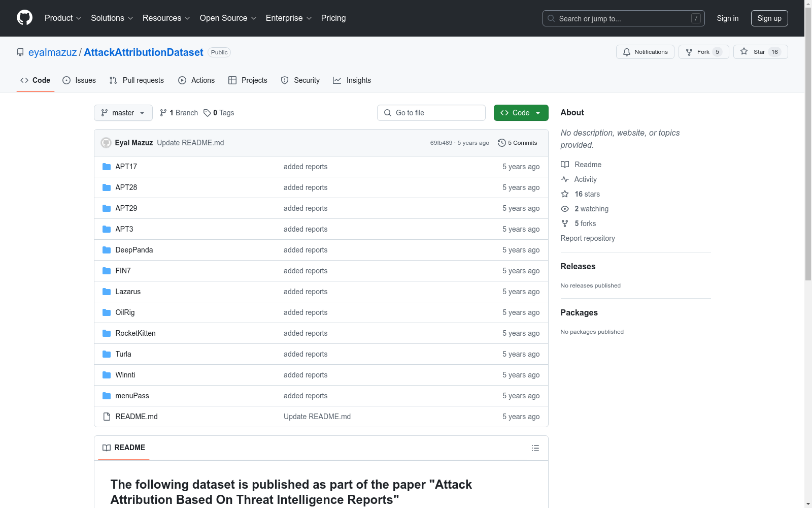Click the DeepPanda folder icon
The width and height of the screenshot is (812, 508).
coord(107,250)
